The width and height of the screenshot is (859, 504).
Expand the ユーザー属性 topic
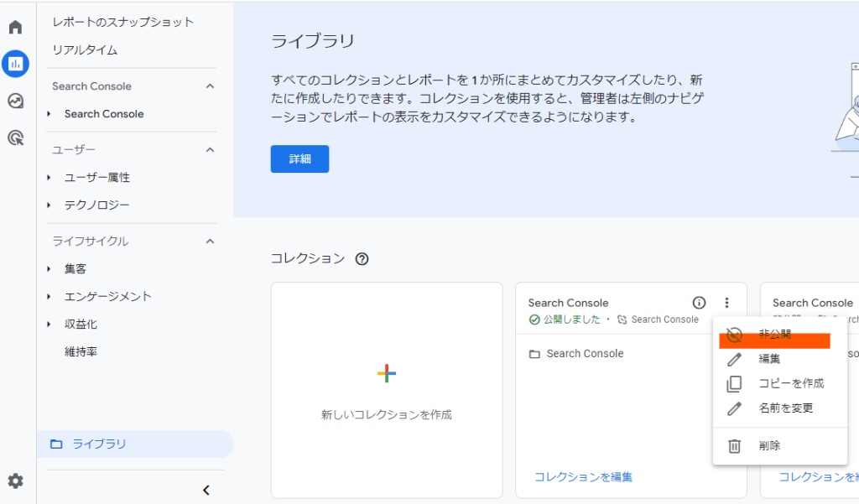pyautogui.click(x=49, y=178)
